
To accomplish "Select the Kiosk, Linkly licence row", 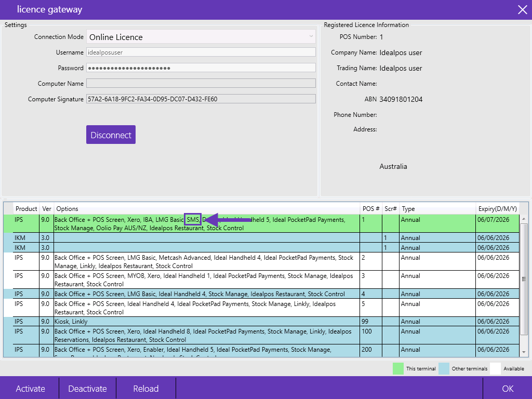I will click(x=261, y=321).
